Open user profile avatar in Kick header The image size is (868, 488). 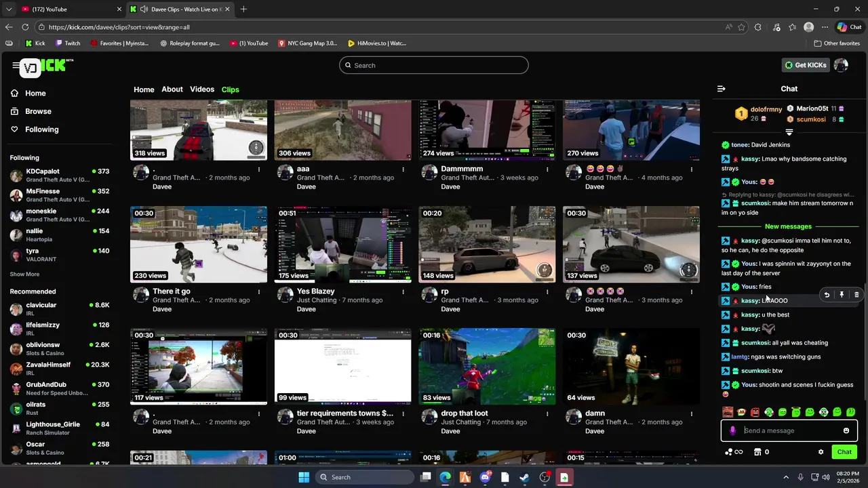coord(841,65)
